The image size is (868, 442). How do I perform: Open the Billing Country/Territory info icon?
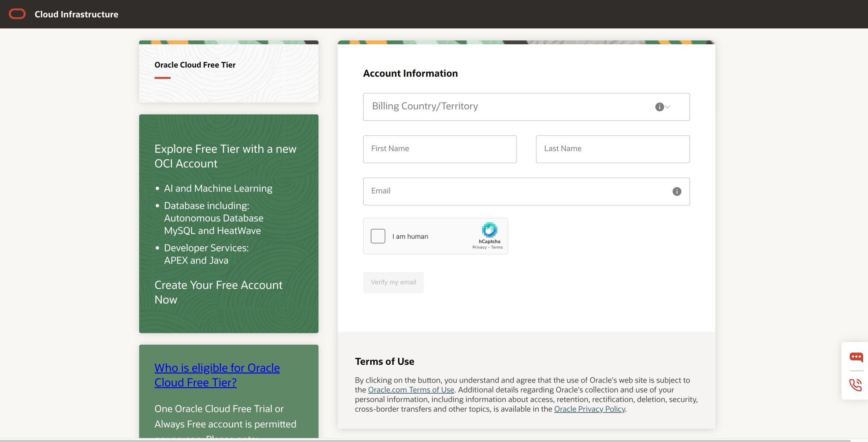(x=659, y=107)
